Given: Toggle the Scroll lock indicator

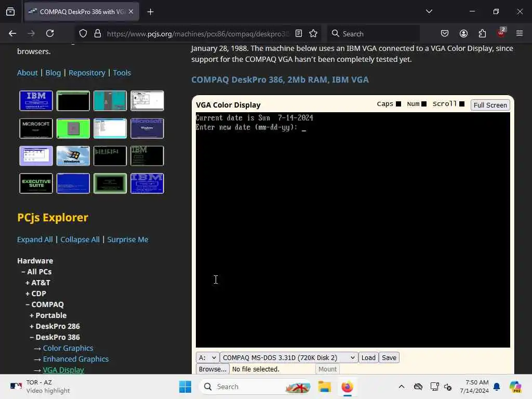Looking at the screenshot, I should [462, 104].
